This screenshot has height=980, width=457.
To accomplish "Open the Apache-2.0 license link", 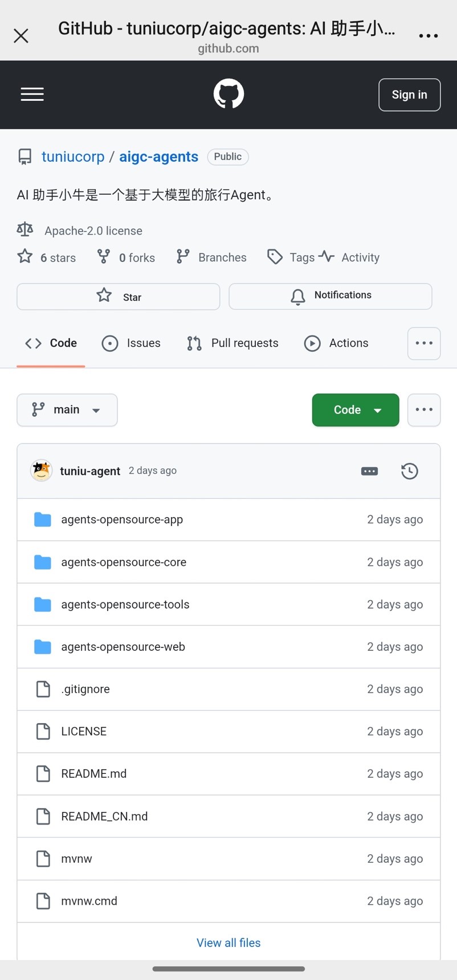I will point(93,231).
